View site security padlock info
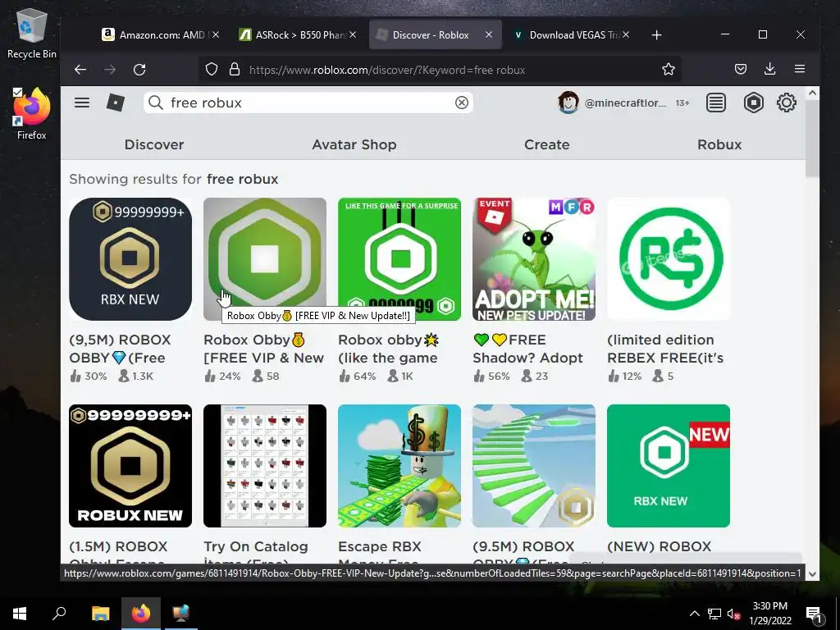Viewport: 840px width, 630px height. (234, 69)
